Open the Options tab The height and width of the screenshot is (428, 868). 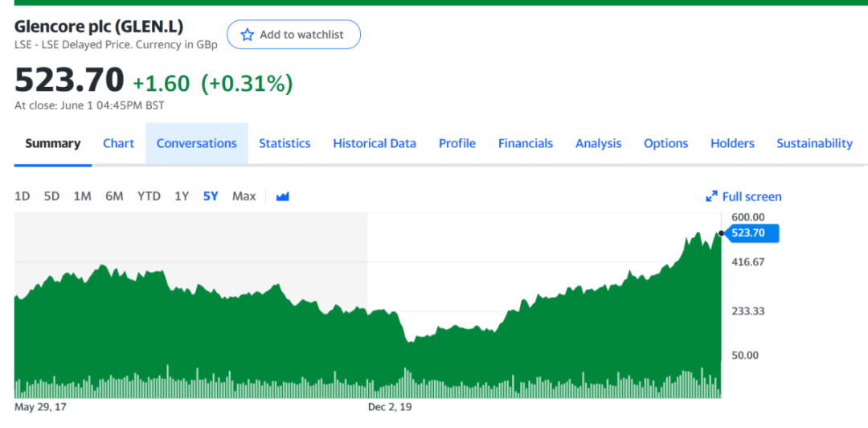(665, 143)
